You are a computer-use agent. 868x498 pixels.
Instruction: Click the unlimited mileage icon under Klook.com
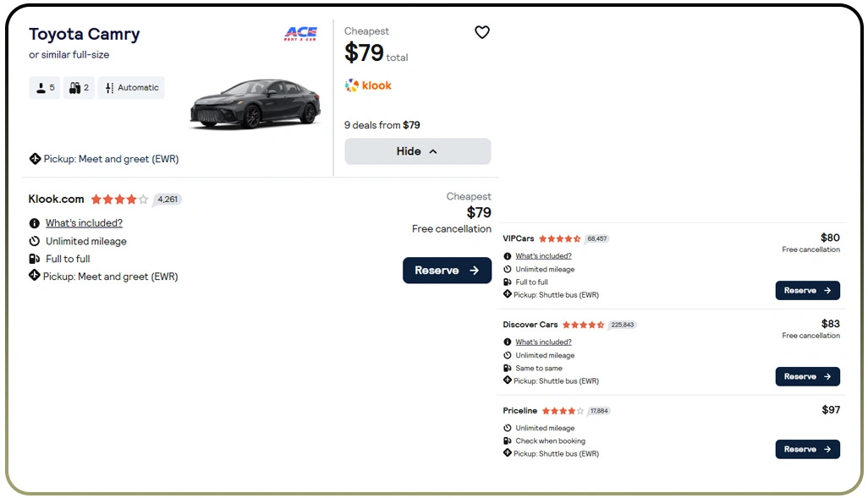pos(32,241)
